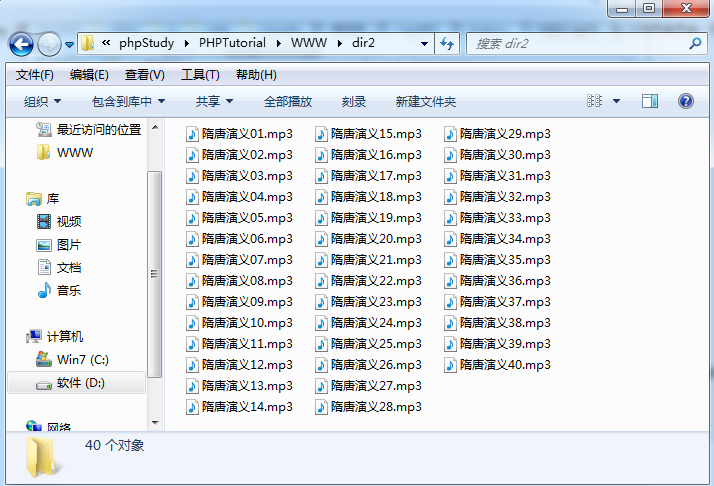Open the address bar history dropdown
The image size is (714, 486).
pyautogui.click(x=425, y=44)
